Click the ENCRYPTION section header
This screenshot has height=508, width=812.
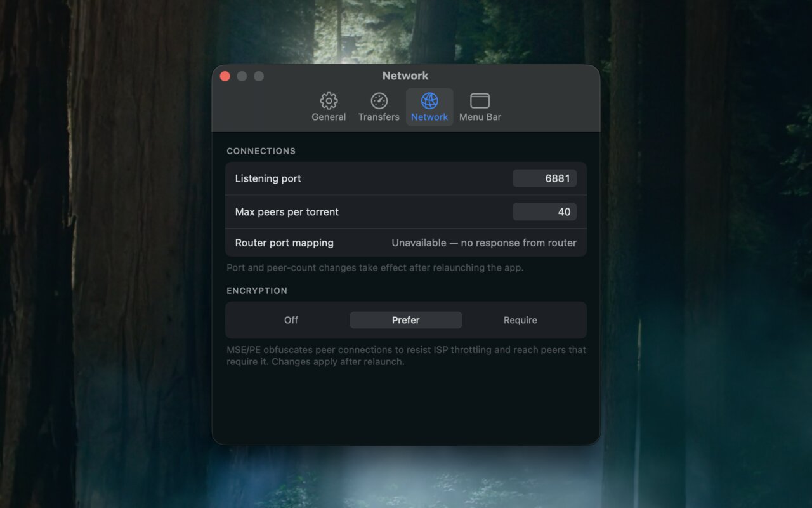click(x=257, y=291)
